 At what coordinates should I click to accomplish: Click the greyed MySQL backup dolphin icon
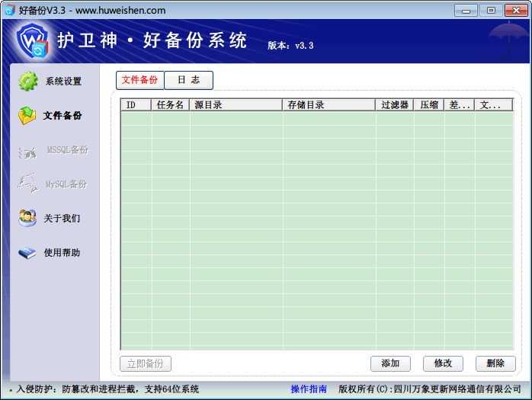(x=28, y=184)
